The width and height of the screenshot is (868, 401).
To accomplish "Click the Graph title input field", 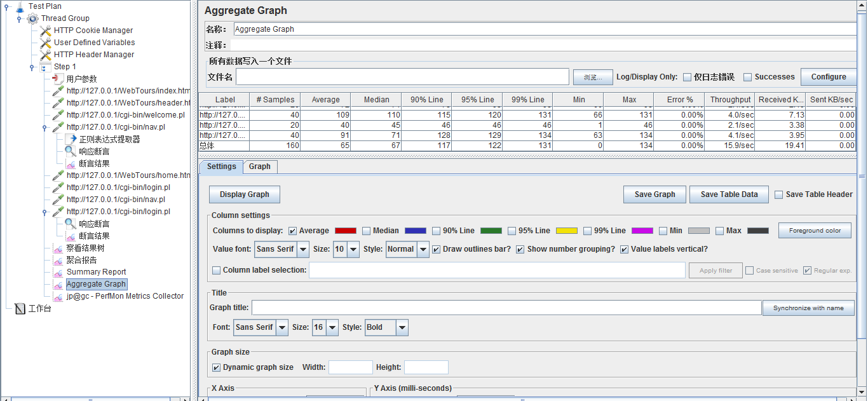I will coord(506,308).
